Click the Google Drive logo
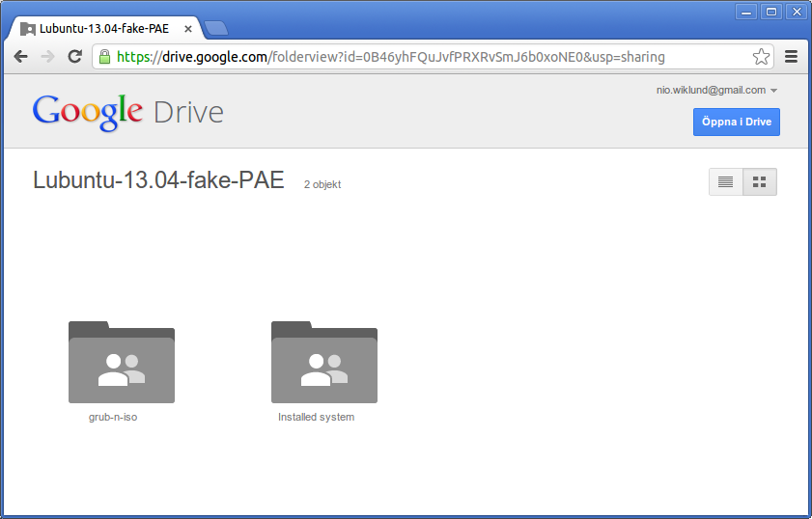812x519 pixels. (127, 112)
